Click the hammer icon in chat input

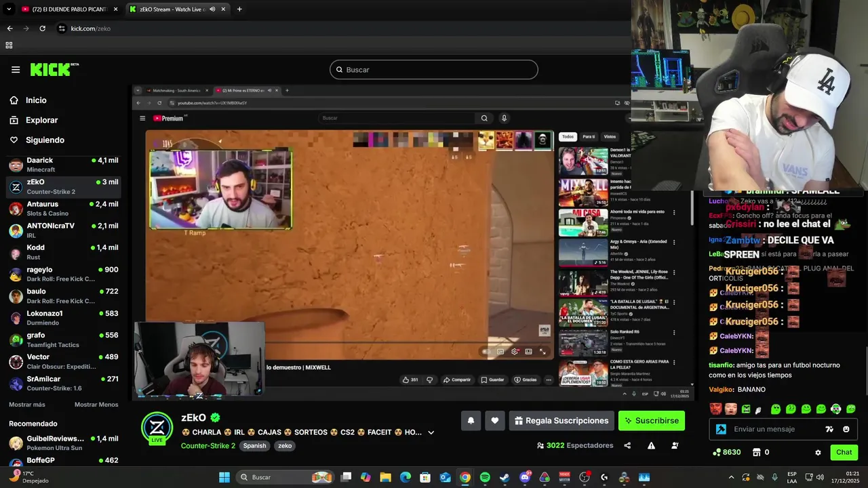click(x=722, y=429)
